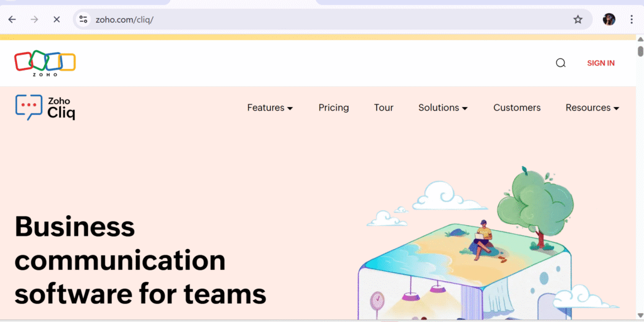Click the Zoho logo
Image resolution: width=644 pixels, height=322 pixels.
(45, 63)
